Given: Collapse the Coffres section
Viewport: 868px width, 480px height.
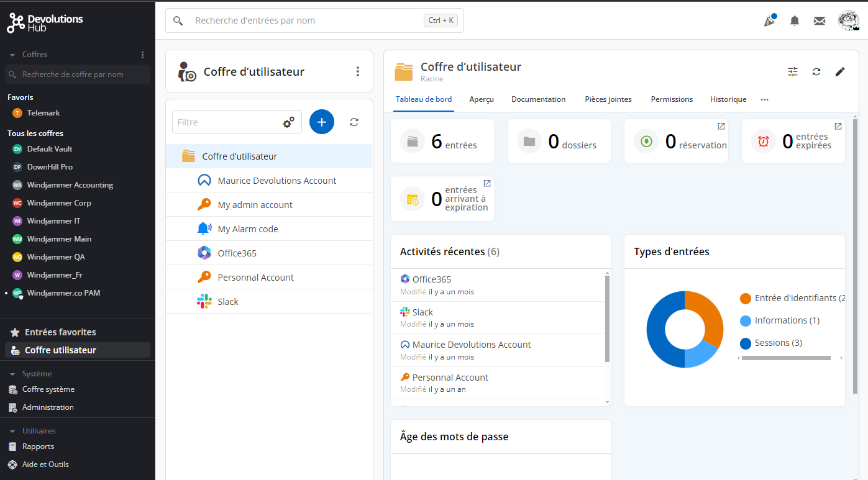Looking at the screenshot, I should click(12, 55).
